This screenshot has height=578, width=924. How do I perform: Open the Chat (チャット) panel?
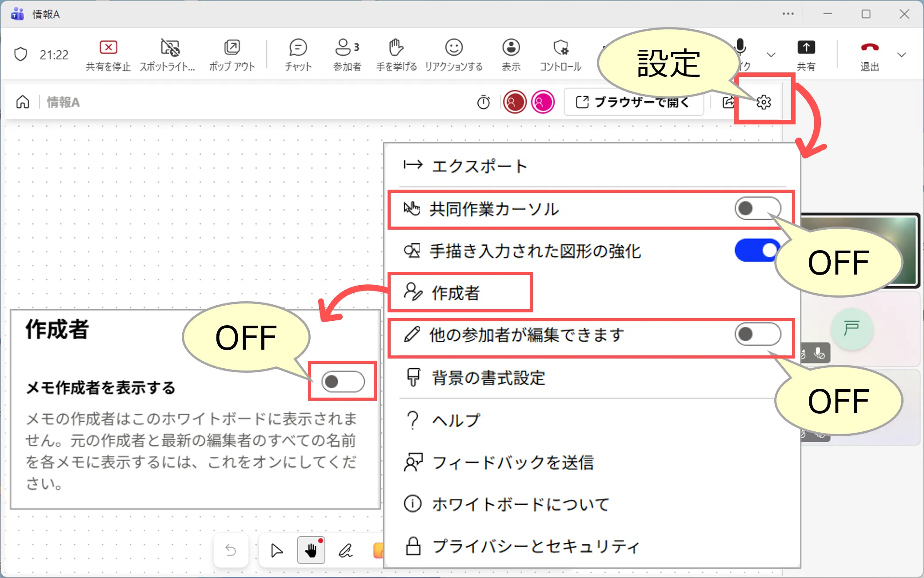298,48
